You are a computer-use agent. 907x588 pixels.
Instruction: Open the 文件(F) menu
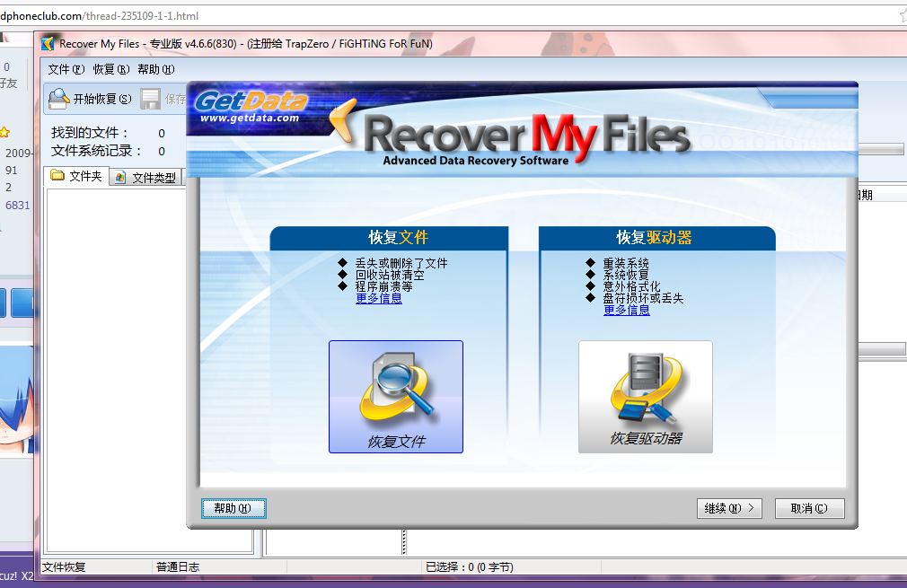pos(66,69)
